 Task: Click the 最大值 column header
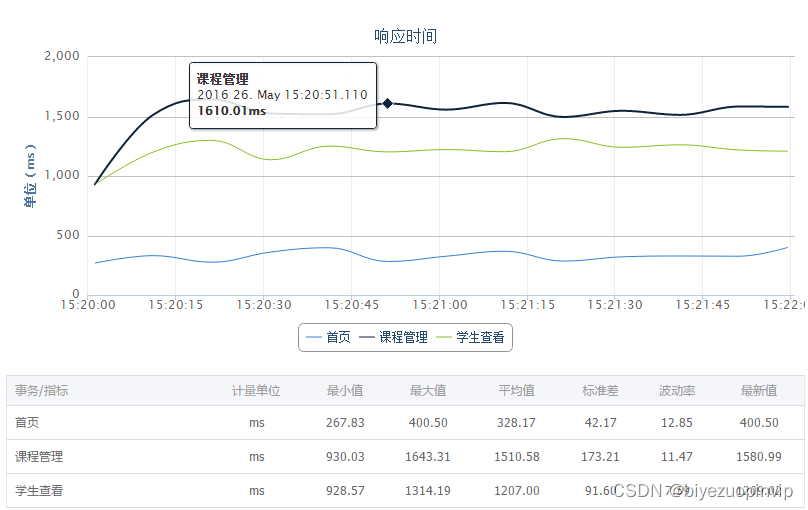(x=428, y=390)
